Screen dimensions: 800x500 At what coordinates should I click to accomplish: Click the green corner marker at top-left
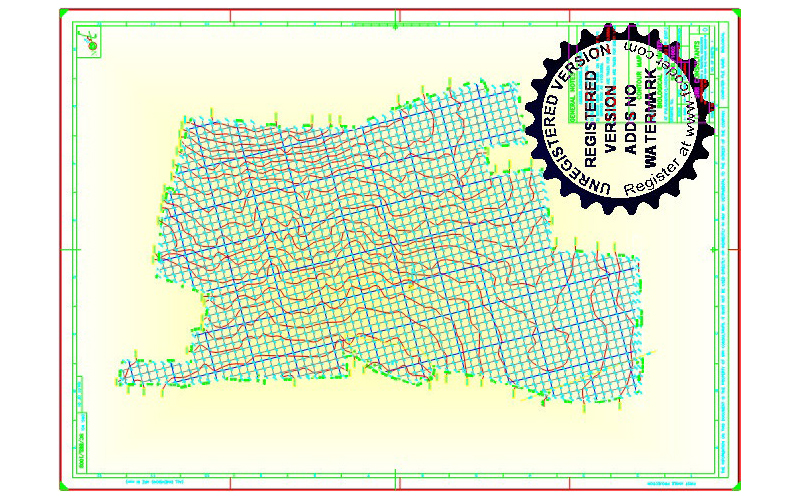(62, 12)
